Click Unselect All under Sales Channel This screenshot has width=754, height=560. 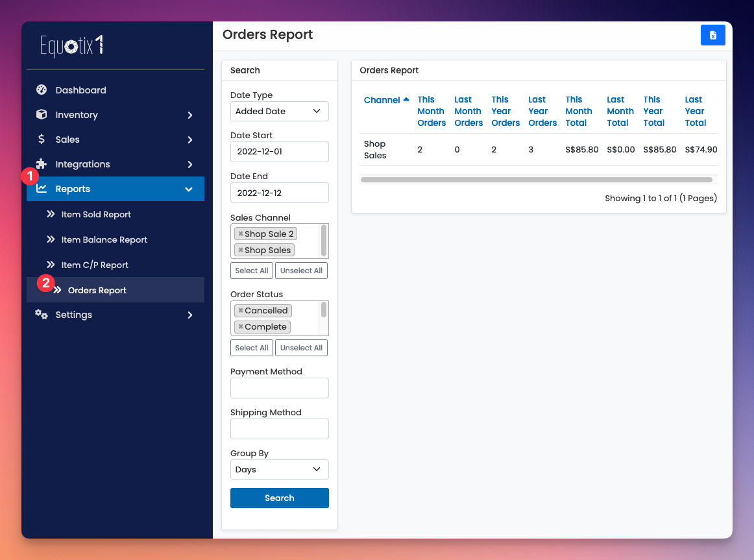(x=301, y=271)
